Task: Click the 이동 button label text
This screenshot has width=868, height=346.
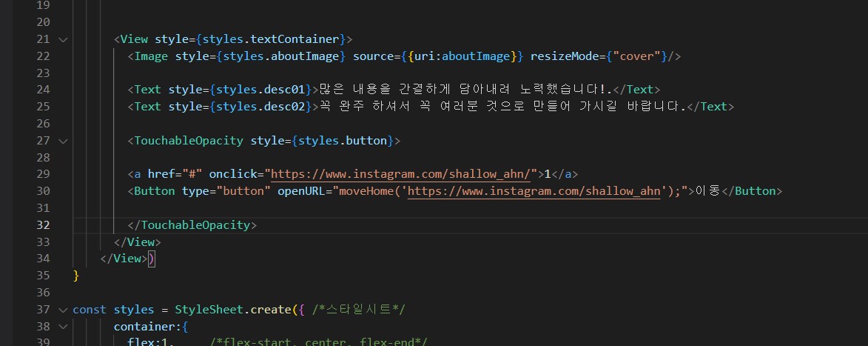Action: click(x=708, y=191)
